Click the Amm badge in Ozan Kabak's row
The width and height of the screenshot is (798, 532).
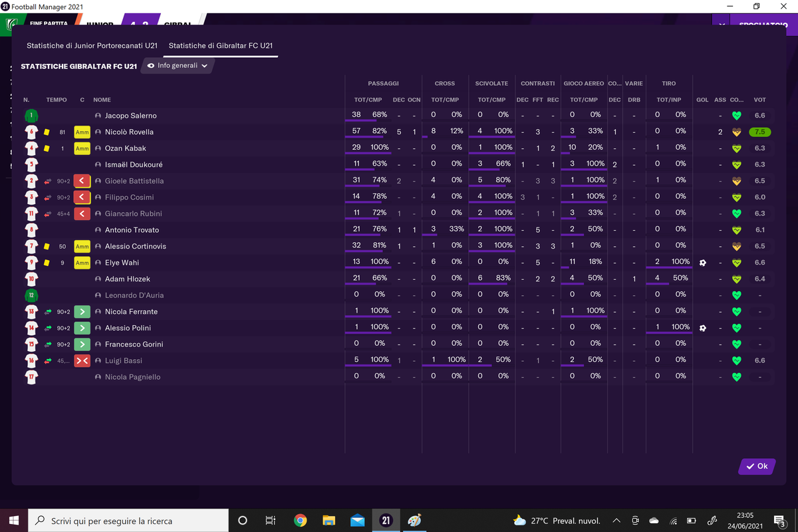pyautogui.click(x=82, y=148)
